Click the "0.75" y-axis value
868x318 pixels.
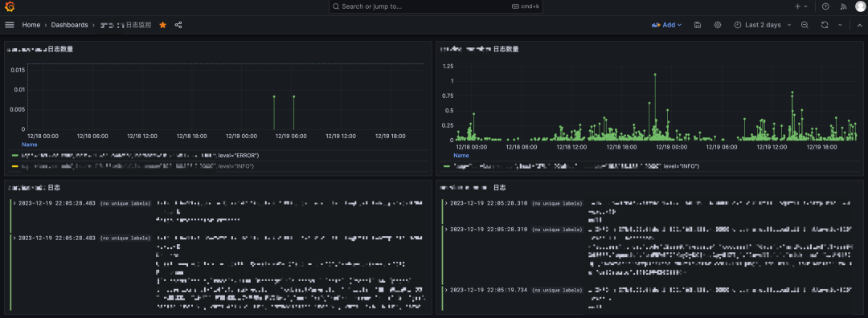448,96
